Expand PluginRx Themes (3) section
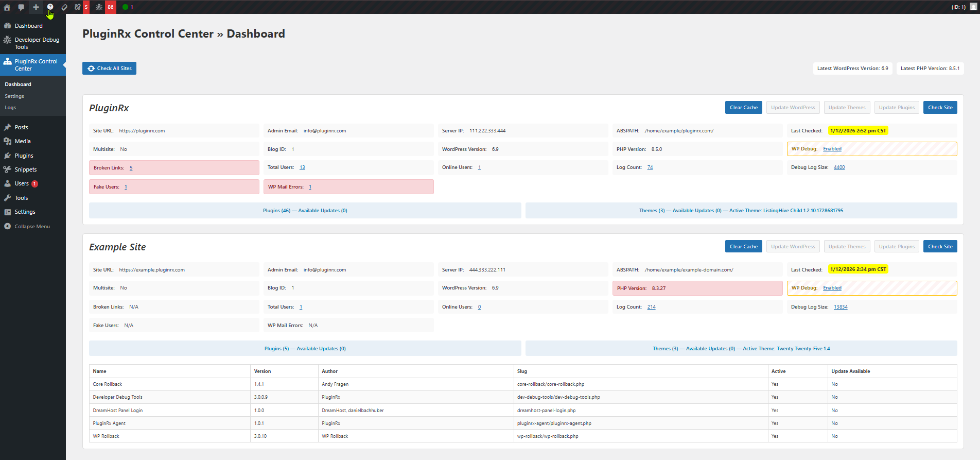This screenshot has width=980, height=460. (x=741, y=211)
